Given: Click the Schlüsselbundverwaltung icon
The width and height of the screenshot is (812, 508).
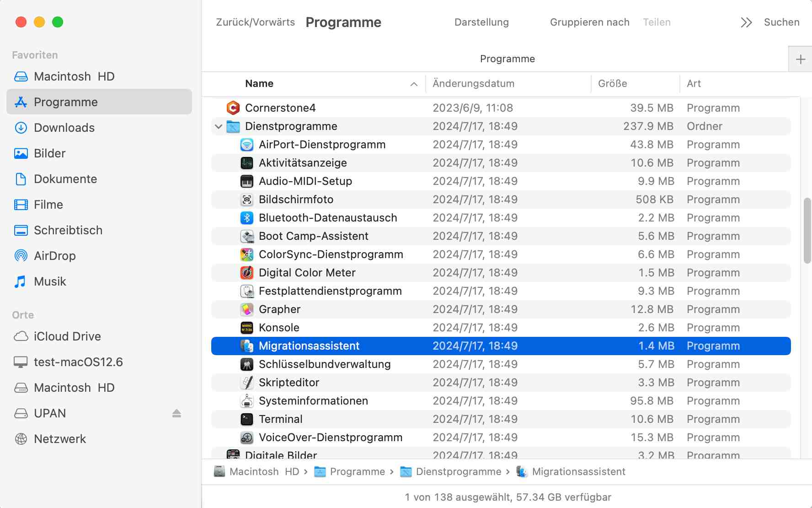Looking at the screenshot, I should (x=247, y=364).
